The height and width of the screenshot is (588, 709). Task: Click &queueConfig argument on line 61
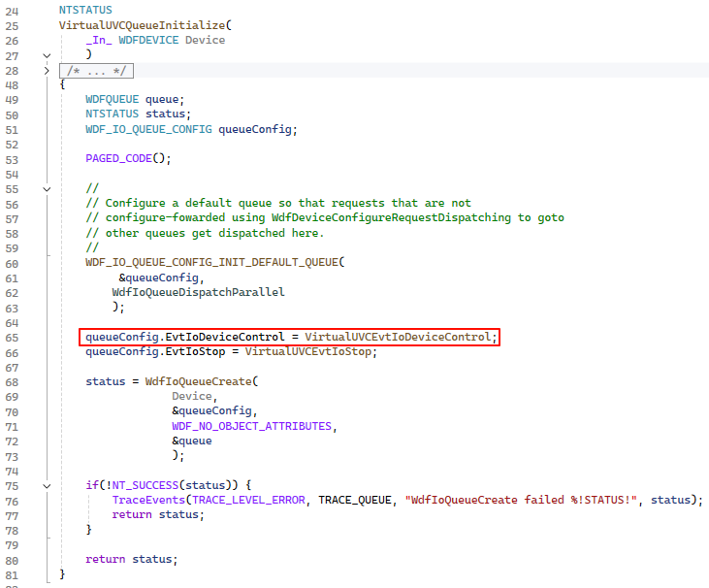(x=159, y=278)
